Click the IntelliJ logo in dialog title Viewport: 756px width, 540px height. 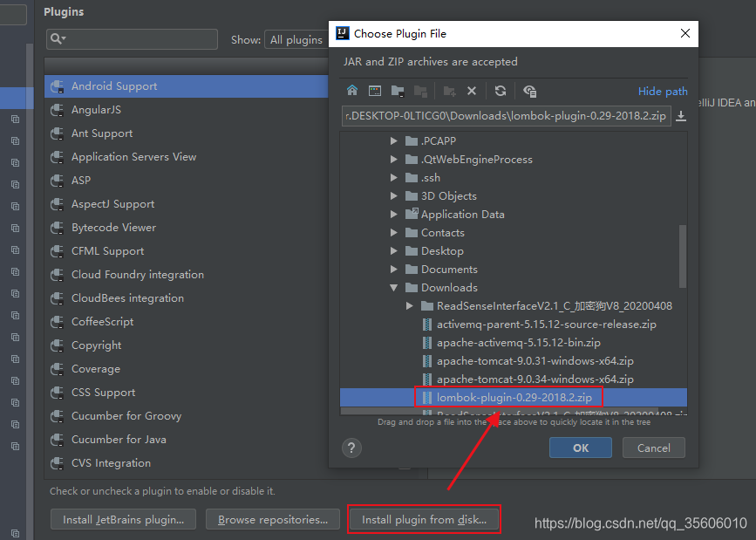pyautogui.click(x=343, y=33)
